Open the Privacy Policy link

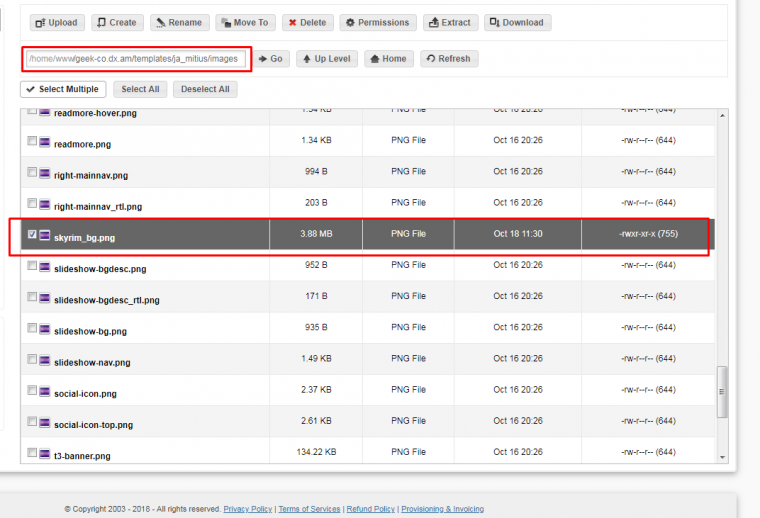[247, 509]
